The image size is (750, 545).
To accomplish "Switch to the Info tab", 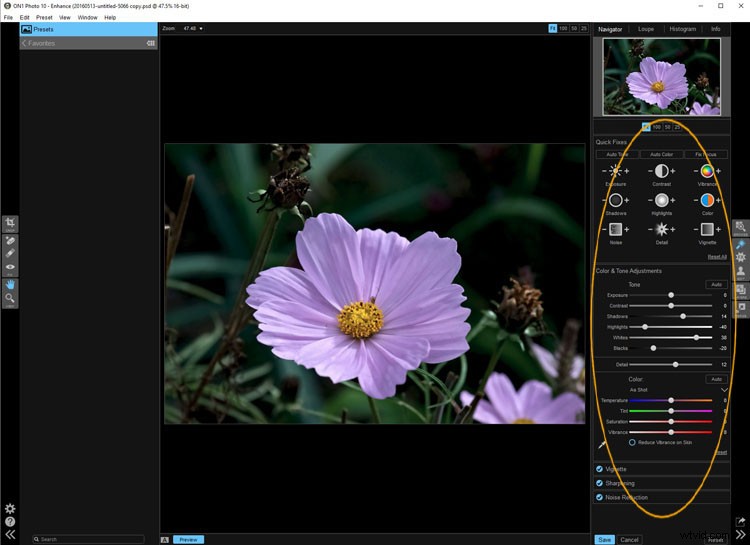I will point(716,29).
